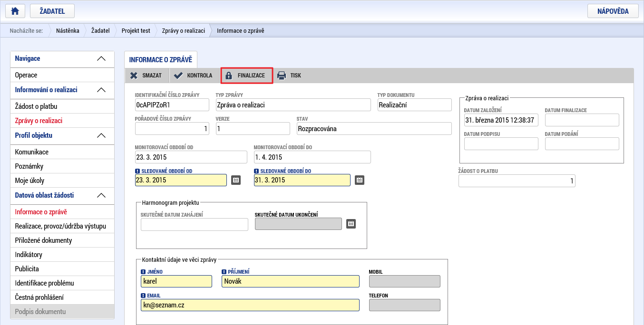Edit the Sledované období do date field

click(x=302, y=180)
